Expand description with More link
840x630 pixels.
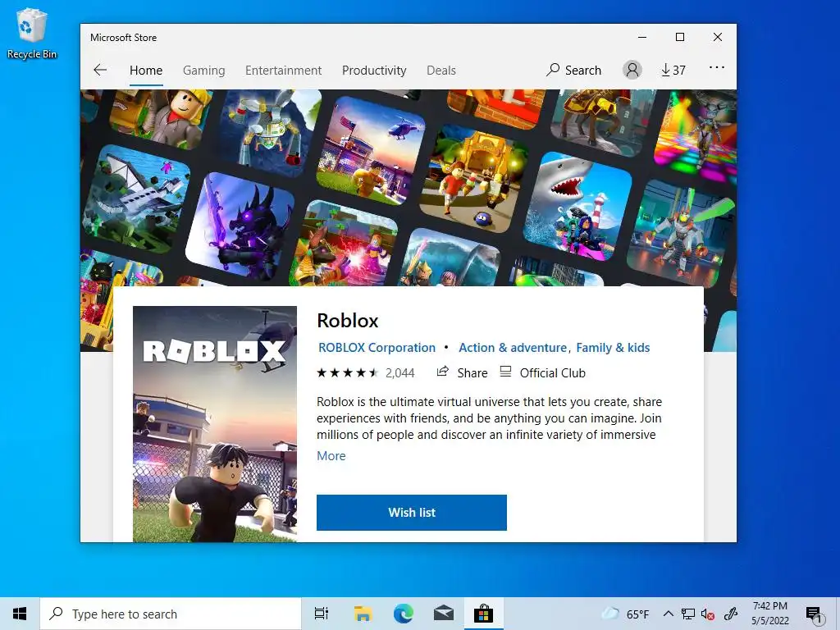[331, 456]
